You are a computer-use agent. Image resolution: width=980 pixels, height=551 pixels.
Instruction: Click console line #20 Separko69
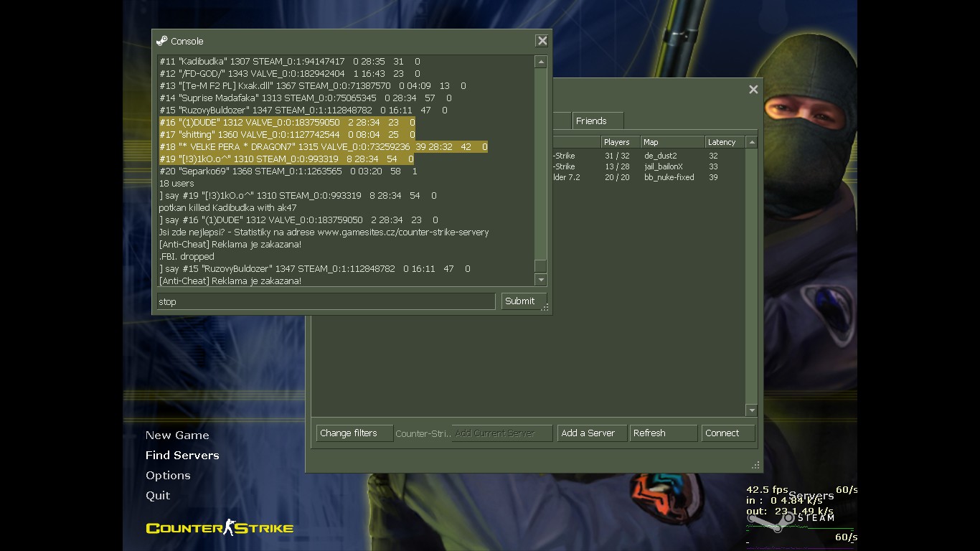point(288,171)
